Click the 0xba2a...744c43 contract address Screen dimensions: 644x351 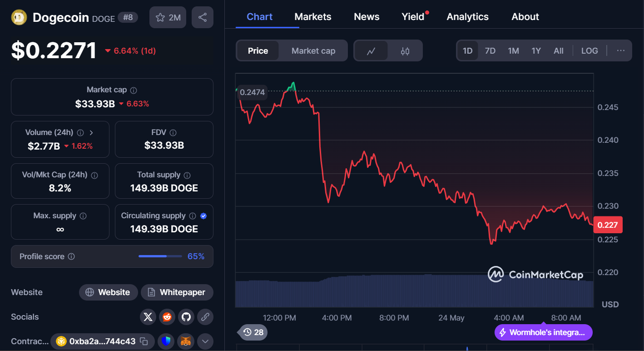point(102,341)
